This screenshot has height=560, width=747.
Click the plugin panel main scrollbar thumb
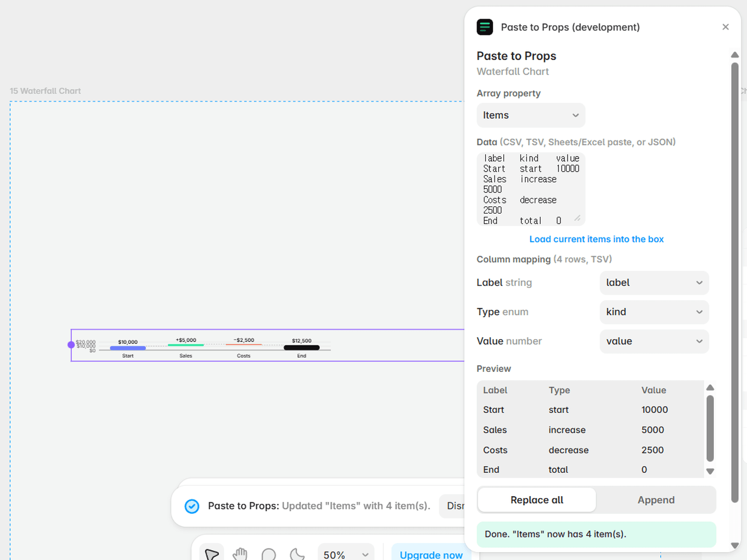coord(735,282)
